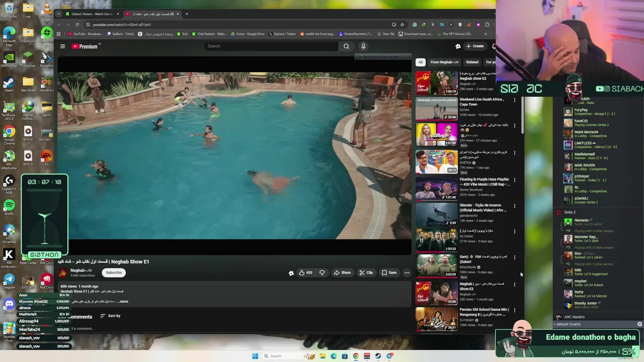Screen dimensions: 644x362
Task: Open the Create button in YouTube header
Action: [x=474, y=46]
